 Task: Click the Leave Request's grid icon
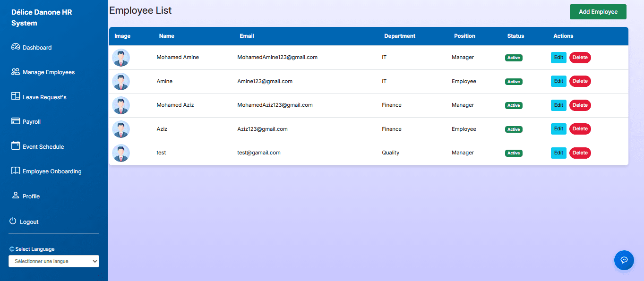click(16, 96)
